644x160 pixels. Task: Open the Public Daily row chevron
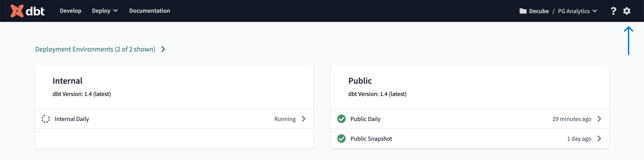599,119
